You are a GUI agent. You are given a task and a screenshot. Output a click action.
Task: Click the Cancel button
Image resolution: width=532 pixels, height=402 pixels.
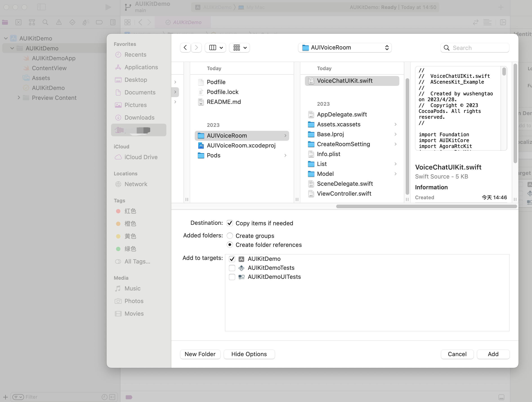[x=457, y=354]
